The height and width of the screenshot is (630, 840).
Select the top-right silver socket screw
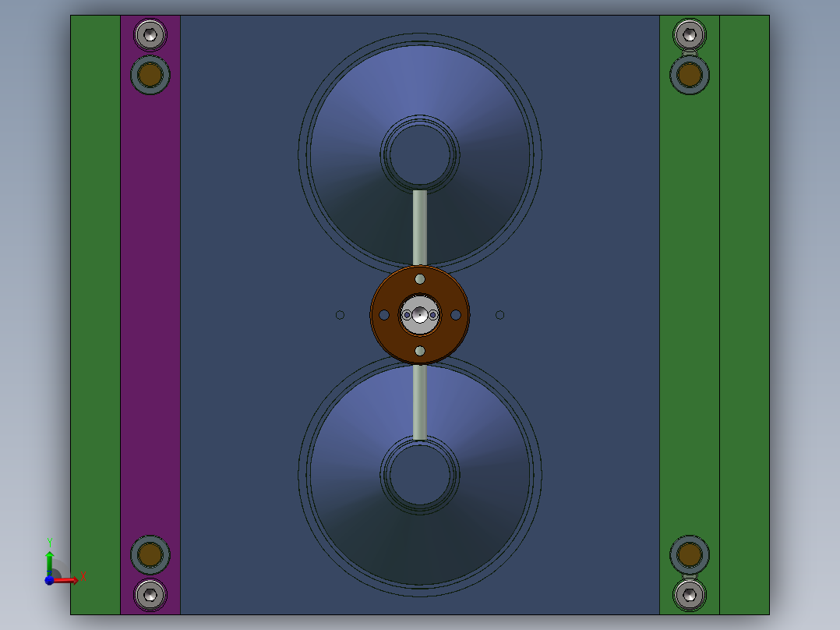[x=690, y=35]
